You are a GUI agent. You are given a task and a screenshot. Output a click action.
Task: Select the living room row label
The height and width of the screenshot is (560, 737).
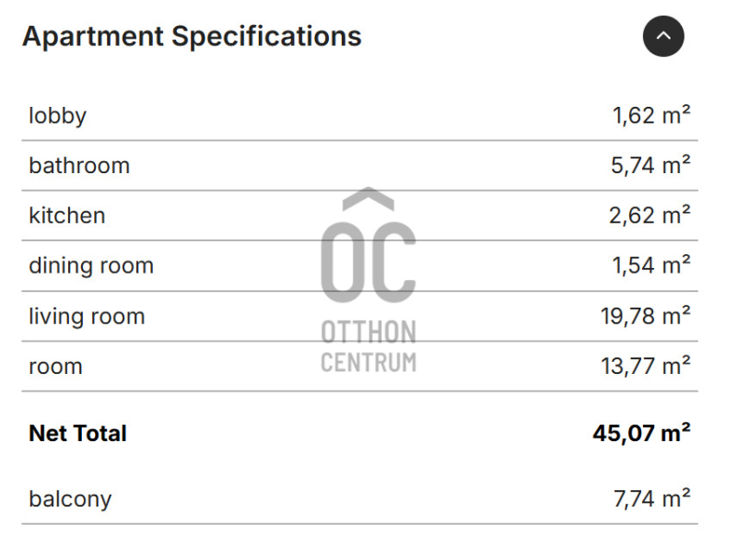click(87, 316)
